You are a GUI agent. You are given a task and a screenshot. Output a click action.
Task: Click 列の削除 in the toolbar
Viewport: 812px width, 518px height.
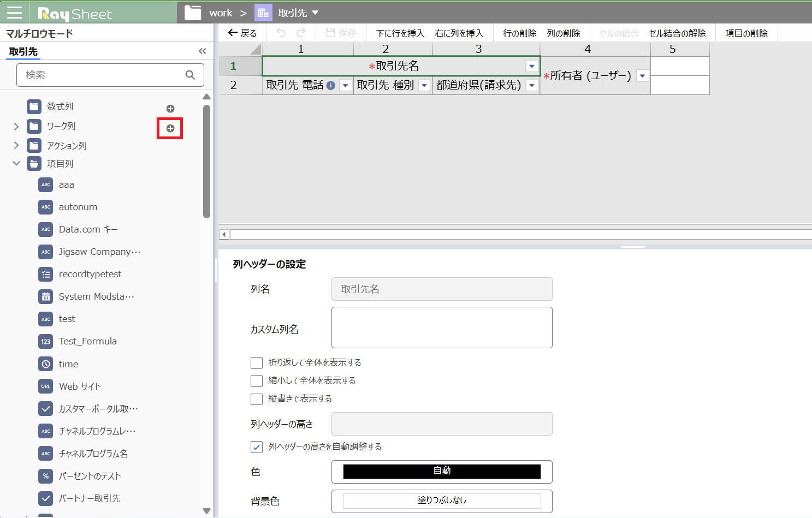(564, 33)
